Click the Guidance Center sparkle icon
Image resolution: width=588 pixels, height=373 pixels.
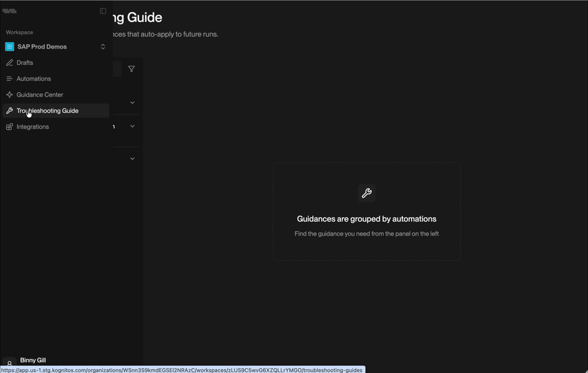pos(9,94)
